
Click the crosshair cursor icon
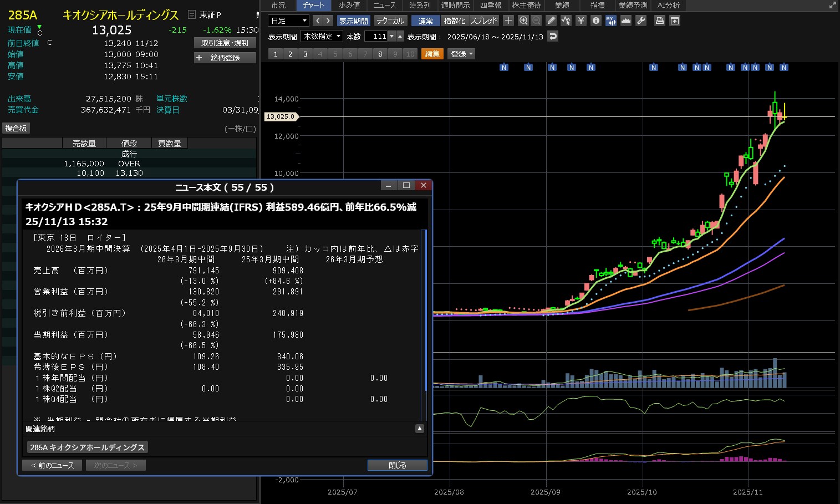tap(508, 21)
